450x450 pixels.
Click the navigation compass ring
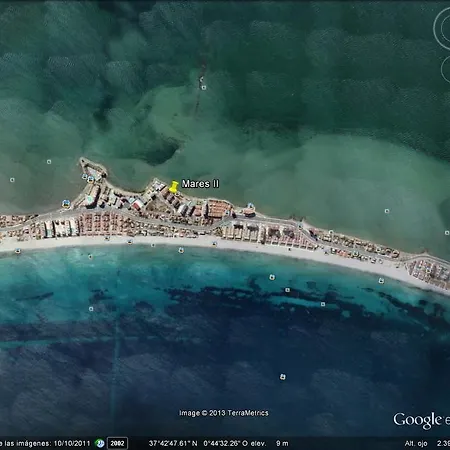tap(443, 28)
